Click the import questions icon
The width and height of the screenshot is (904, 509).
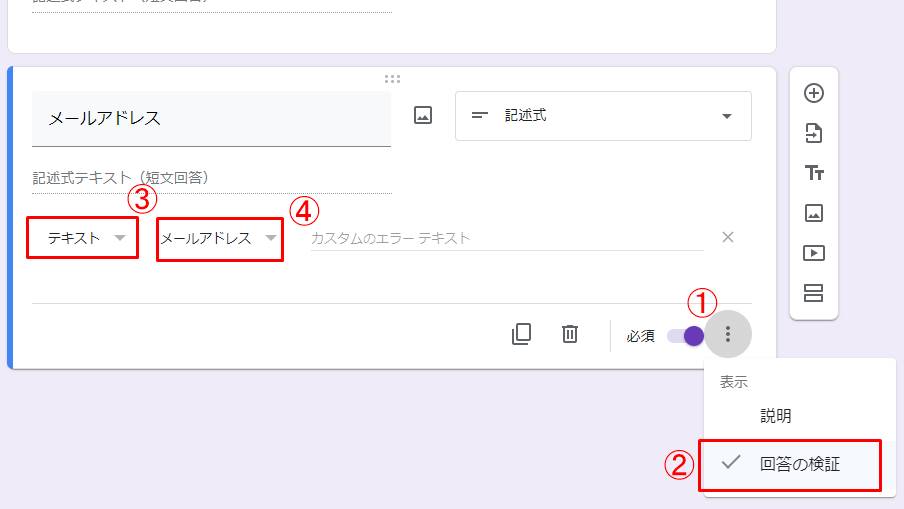coord(813,133)
